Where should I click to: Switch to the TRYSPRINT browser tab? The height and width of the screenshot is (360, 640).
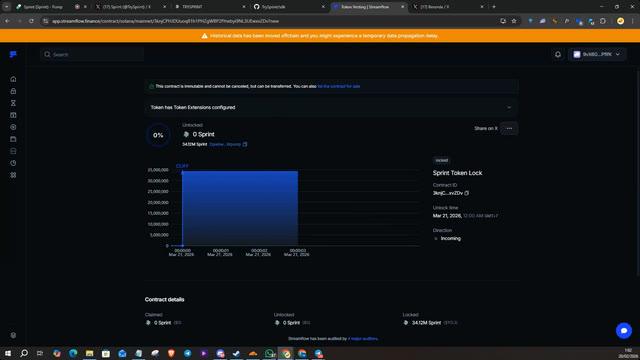(x=209, y=7)
